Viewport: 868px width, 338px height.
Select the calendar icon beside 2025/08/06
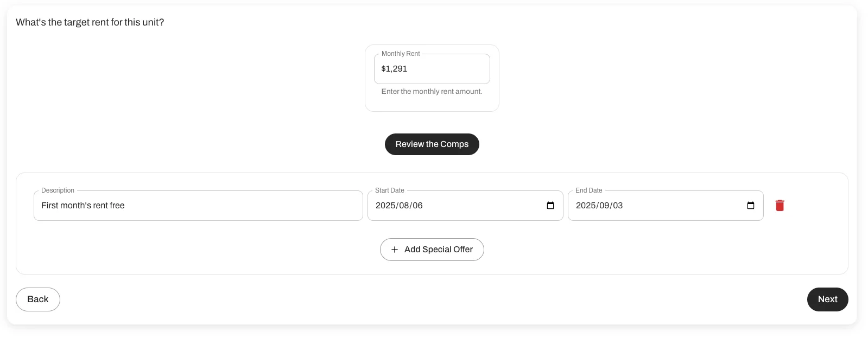pyautogui.click(x=550, y=206)
